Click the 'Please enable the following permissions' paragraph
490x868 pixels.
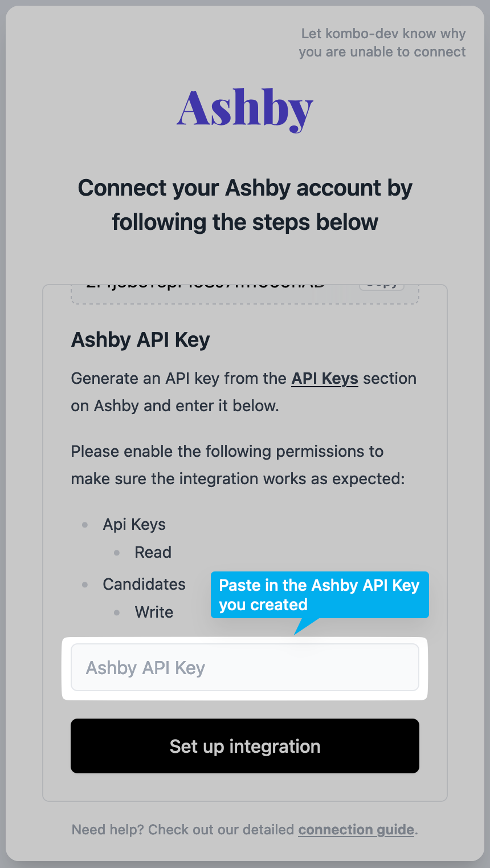[238, 465]
